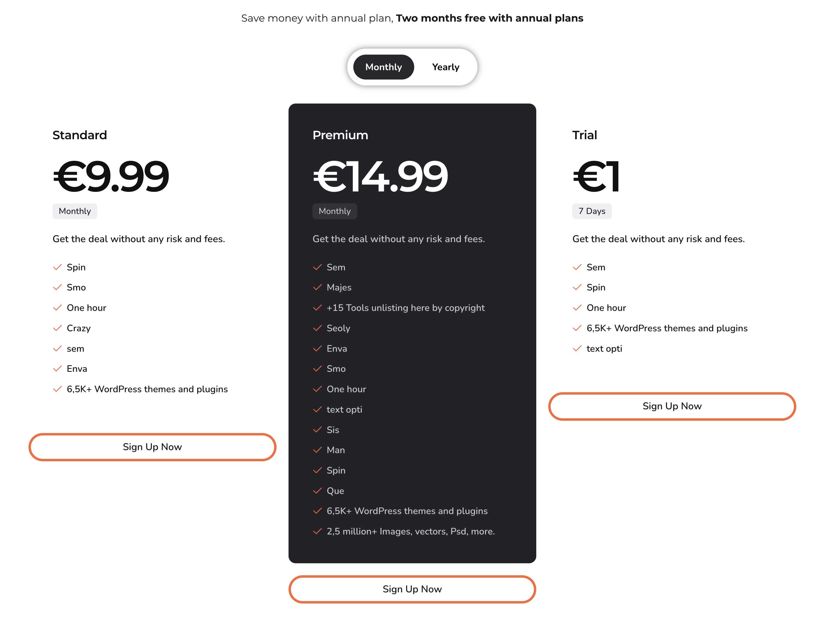Click the checkmark beside Seoly feature

(x=317, y=328)
